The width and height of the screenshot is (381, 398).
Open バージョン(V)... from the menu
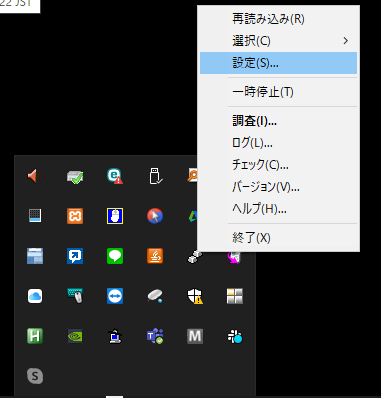coord(278,187)
